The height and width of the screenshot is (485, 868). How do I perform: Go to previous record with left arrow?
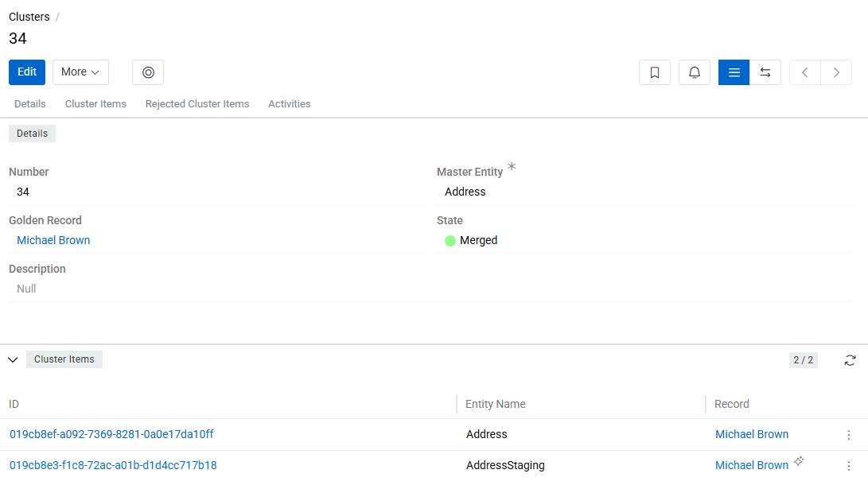click(x=805, y=72)
